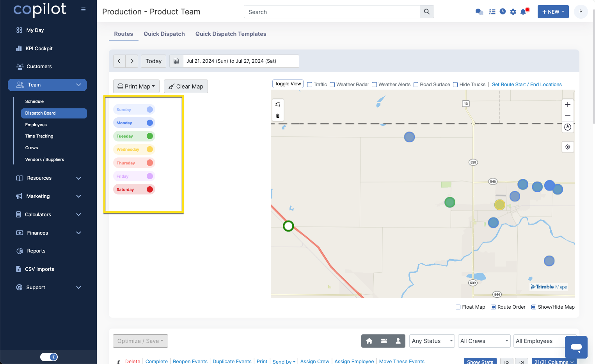The width and height of the screenshot is (595, 364).
Task: Expand Finances sidebar section
Action: click(49, 233)
